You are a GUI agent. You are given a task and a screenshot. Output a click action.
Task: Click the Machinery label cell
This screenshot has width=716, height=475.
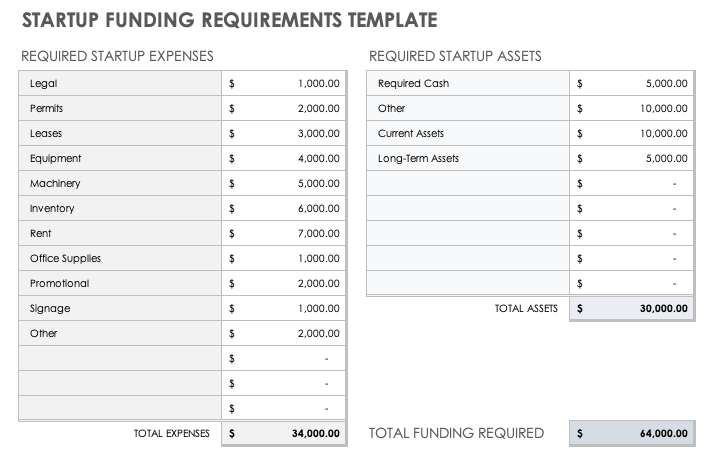[x=118, y=184]
